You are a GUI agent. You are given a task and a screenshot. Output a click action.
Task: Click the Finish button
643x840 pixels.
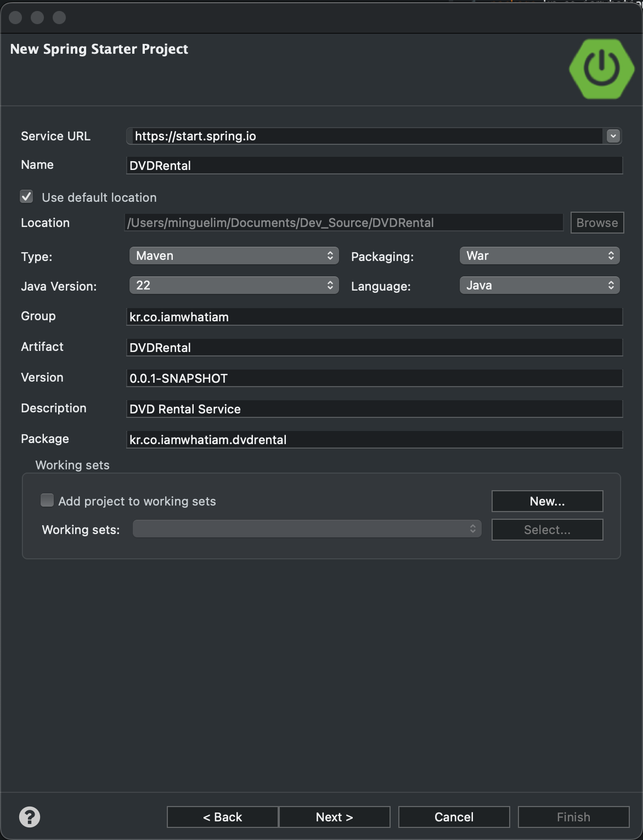tap(573, 817)
